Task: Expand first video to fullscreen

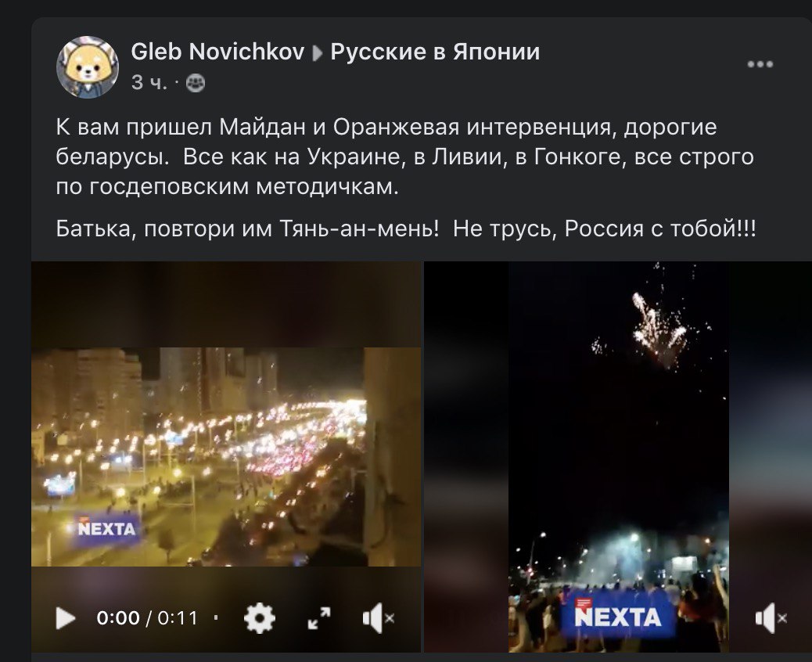Action: (319, 617)
